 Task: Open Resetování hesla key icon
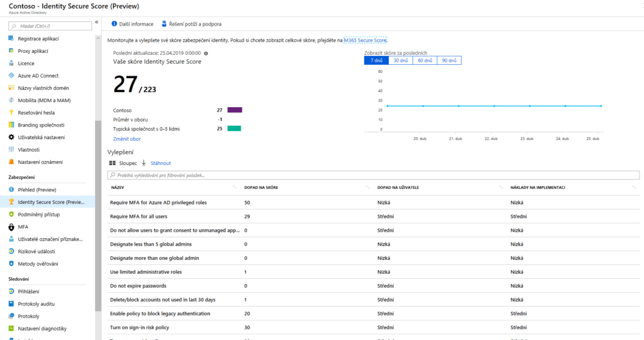(x=11, y=113)
